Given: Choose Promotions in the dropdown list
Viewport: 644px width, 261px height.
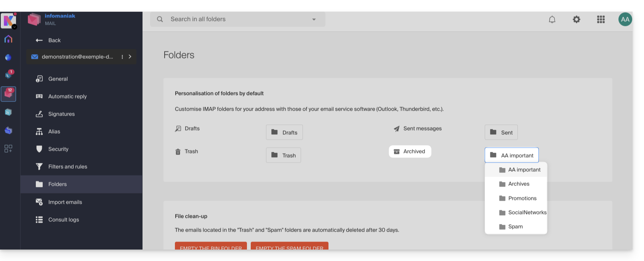Looking at the screenshot, I should pos(522,198).
